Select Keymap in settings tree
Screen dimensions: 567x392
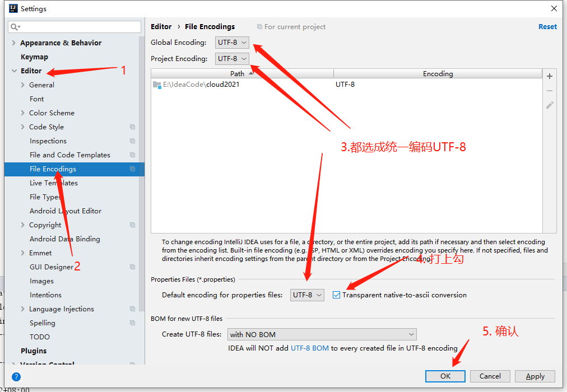tap(34, 57)
